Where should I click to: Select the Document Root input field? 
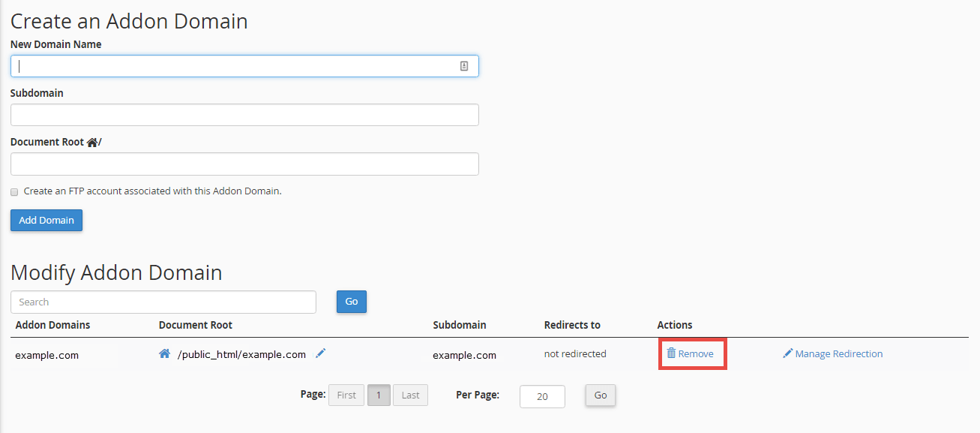click(x=244, y=164)
